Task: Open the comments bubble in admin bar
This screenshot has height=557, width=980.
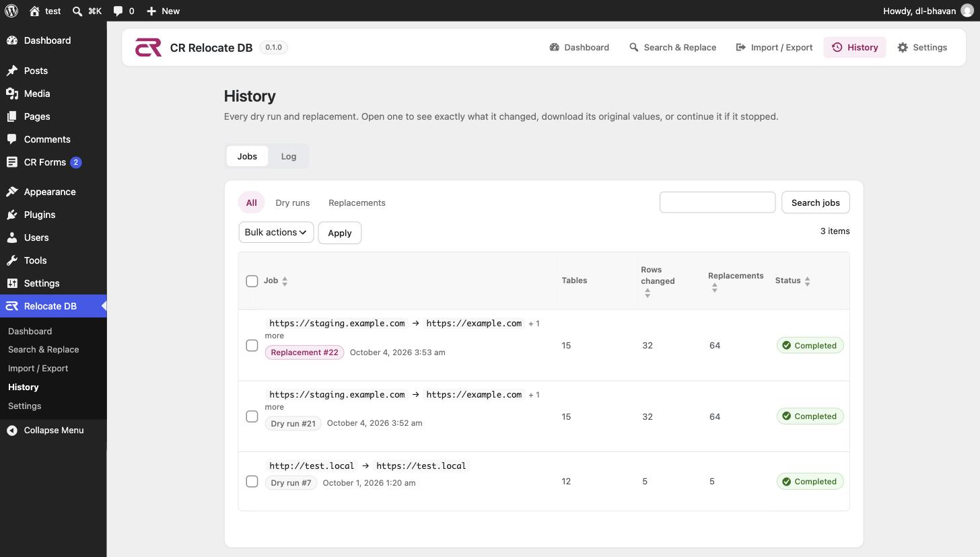Action: point(118,11)
